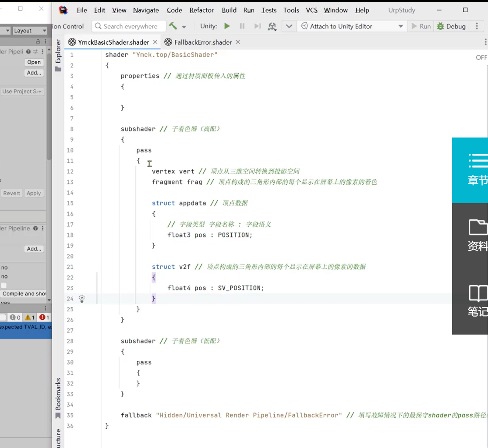This screenshot has width=488, height=448.
Task: Click the Compile and show code button
Action: click(24, 294)
